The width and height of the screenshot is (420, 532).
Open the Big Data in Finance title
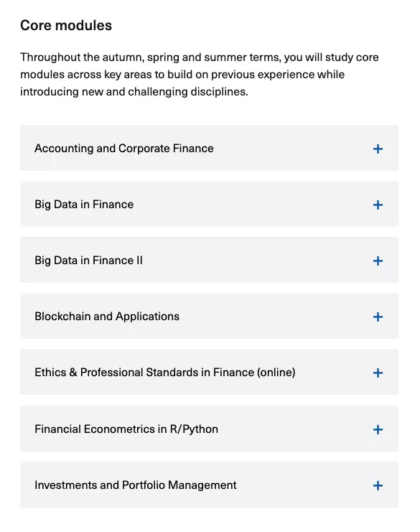84,204
